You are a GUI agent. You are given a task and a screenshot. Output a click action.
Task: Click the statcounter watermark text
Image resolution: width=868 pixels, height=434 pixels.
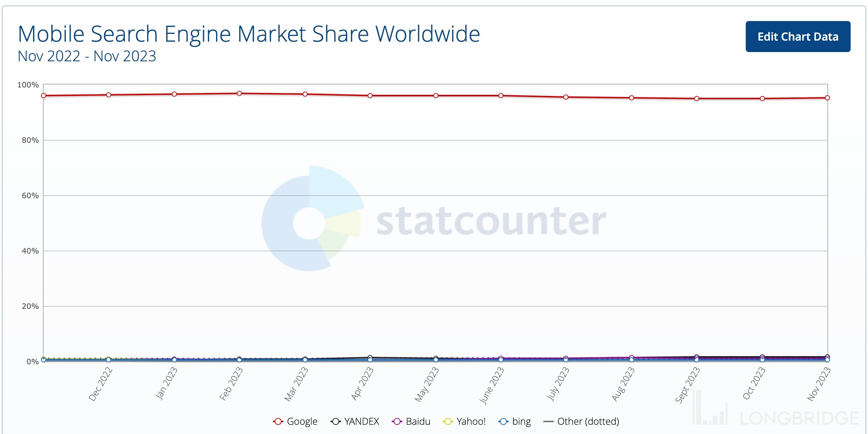pos(491,221)
